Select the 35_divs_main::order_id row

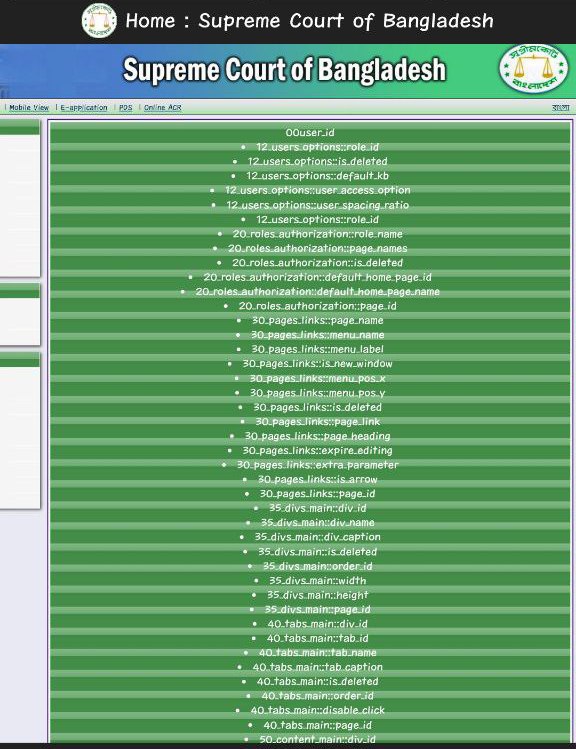pos(318,566)
